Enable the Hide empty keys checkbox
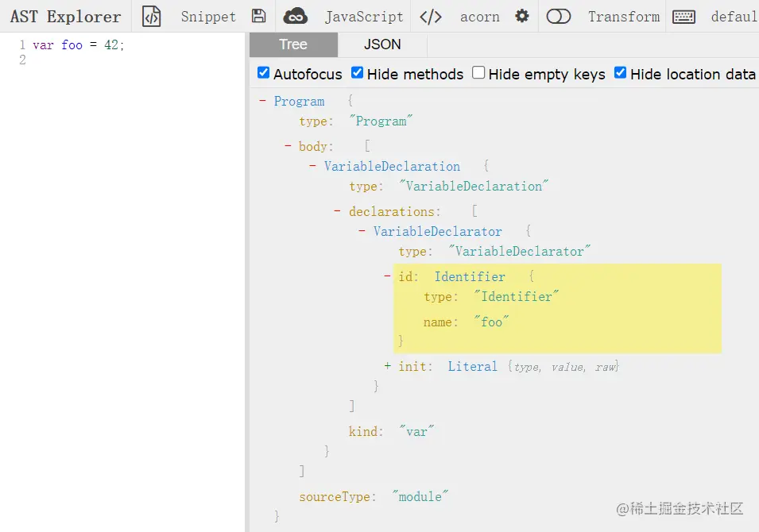Image resolution: width=759 pixels, height=532 pixels. tap(478, 72)
